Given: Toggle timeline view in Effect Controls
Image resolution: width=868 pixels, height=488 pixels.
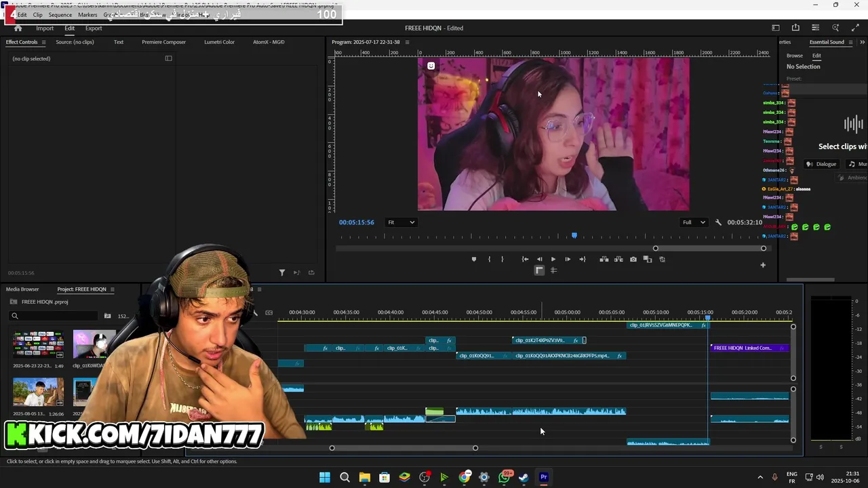Looking at the screenshot, I should tap(168, 58).
